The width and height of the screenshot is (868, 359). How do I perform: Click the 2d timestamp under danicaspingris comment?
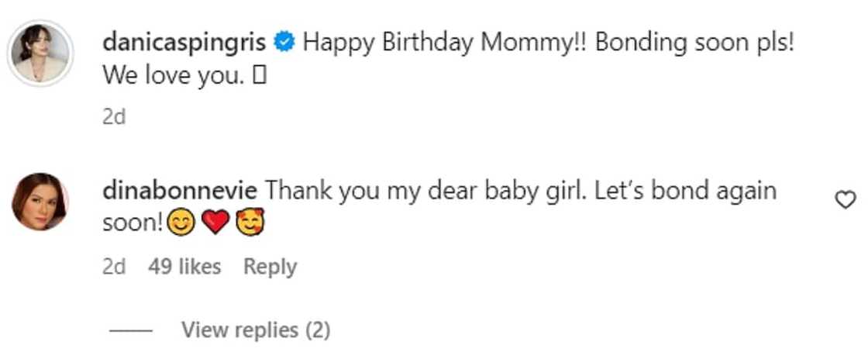[113, 116]
